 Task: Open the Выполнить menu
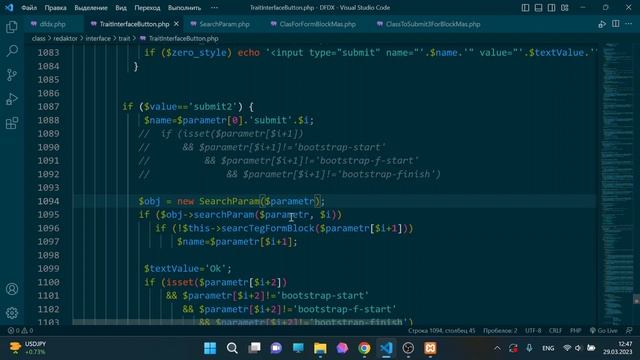point(184,7)
